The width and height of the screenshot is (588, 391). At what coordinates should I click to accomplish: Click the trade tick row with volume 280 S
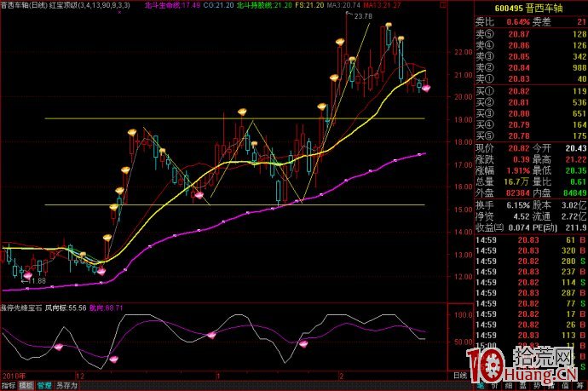coord(531,261)
